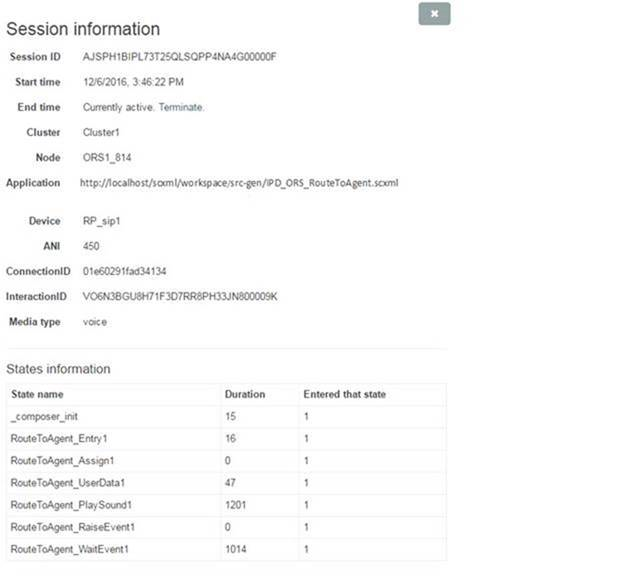Click the InteractionID value
The height and width of the screenshot is (581, 623).
179,296
